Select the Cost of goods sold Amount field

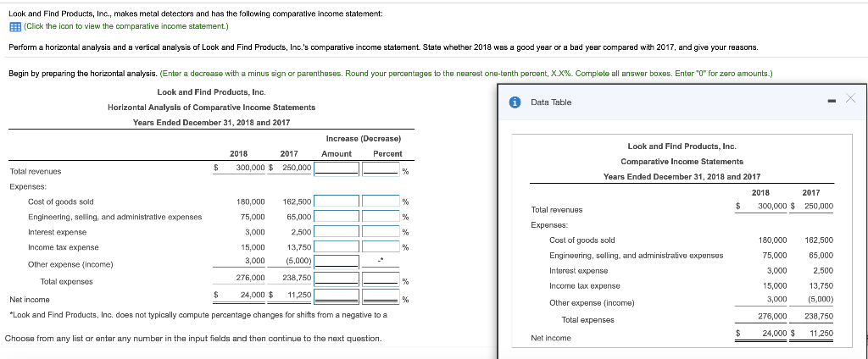point(337,202)
